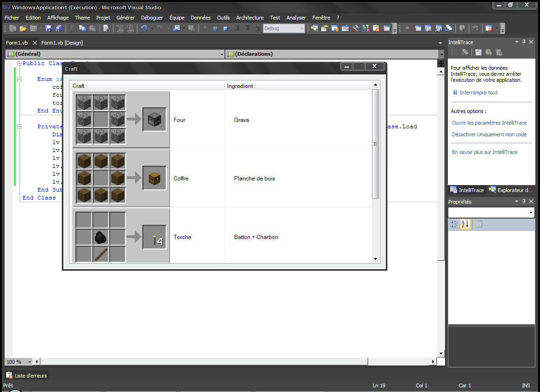Open the (Général) class dropdown
The image size is (540, 392).
(x=222, y=54)
